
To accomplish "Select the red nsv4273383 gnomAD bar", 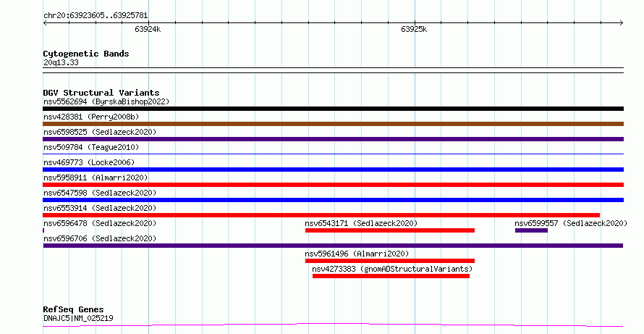I will 391,276.
